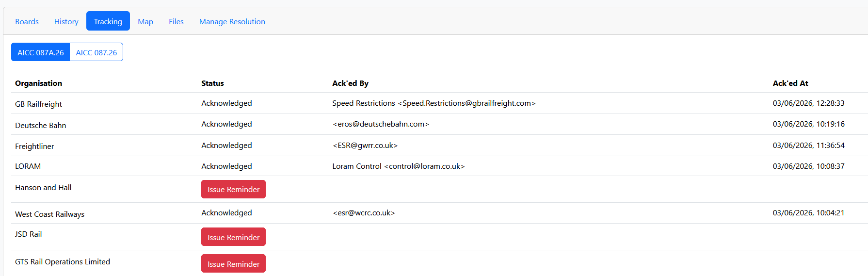This screenshot has height=276, width=868.
Task: Click the 03/06/2026, 10:04:21 timestamp
Action: point(808,212)
